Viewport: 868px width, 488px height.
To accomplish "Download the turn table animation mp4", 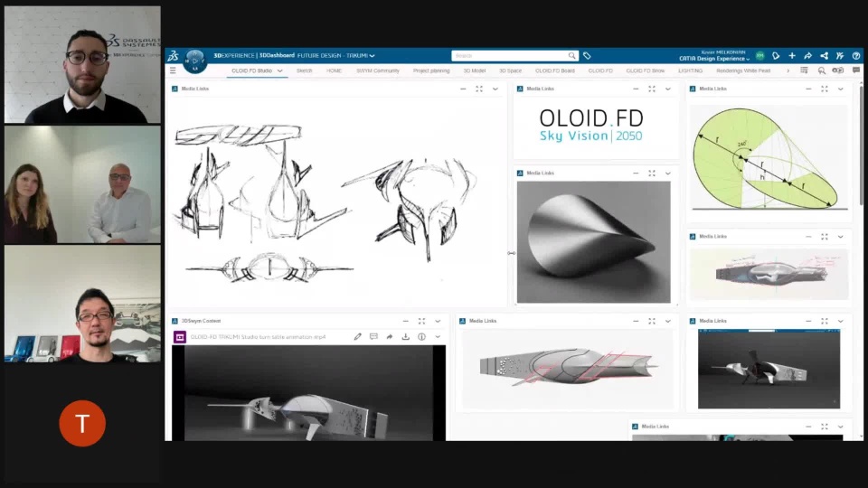I will 405,336.
